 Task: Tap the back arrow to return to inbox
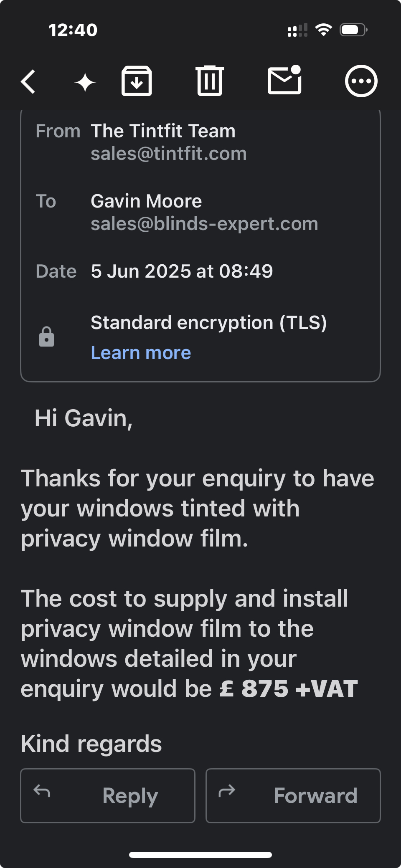coord(28,81)
